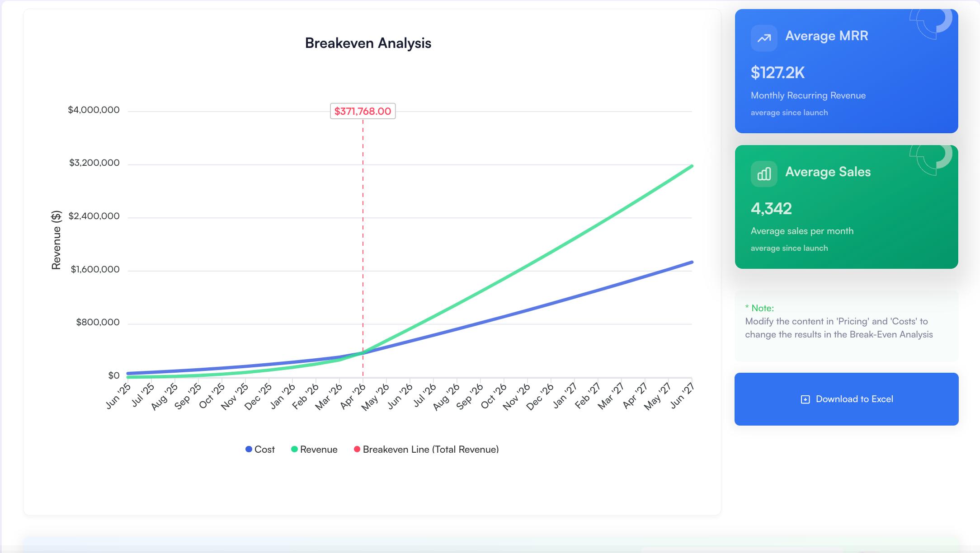This screenshot has height=553, width=980.
Task: Click the Jun '25 x-axis label
Action: 118,396
